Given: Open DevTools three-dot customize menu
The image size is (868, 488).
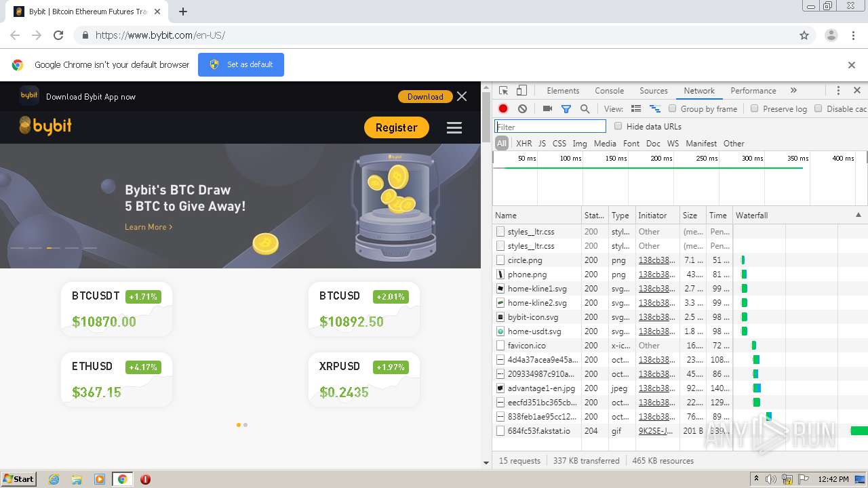Looking at the screenshot, I should (x=838, y=91).
